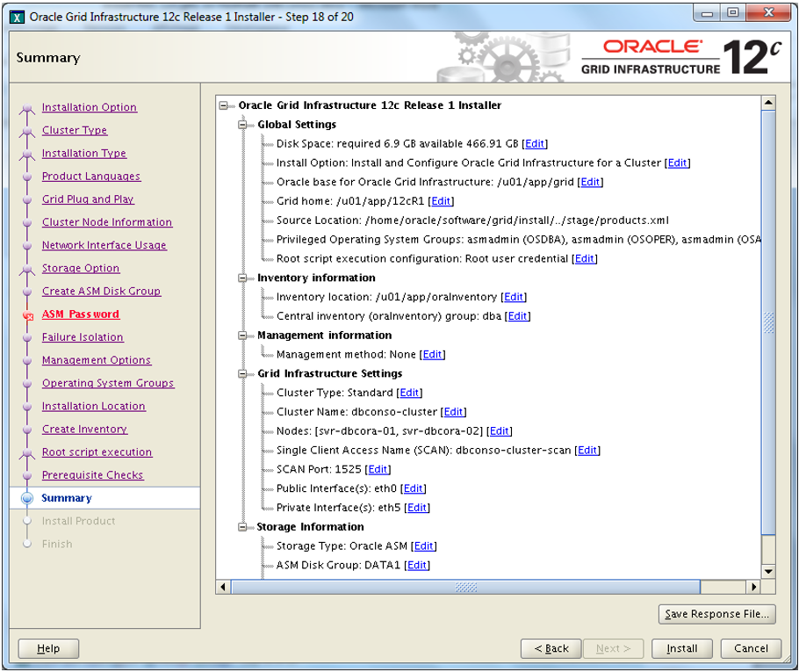The image size is (799, 672).
Task: Edit the Single Client Access Name
Action: click(587, 451)
